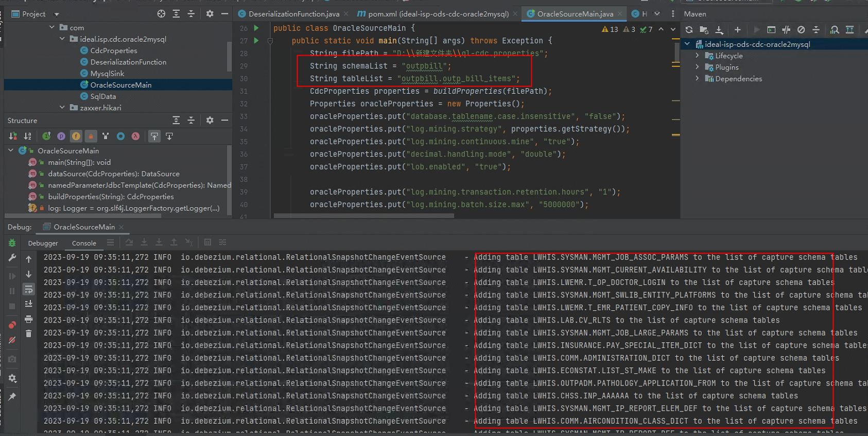Toggle Maven offline mode
The image size is (868, 436).
[x=786, y=30]
